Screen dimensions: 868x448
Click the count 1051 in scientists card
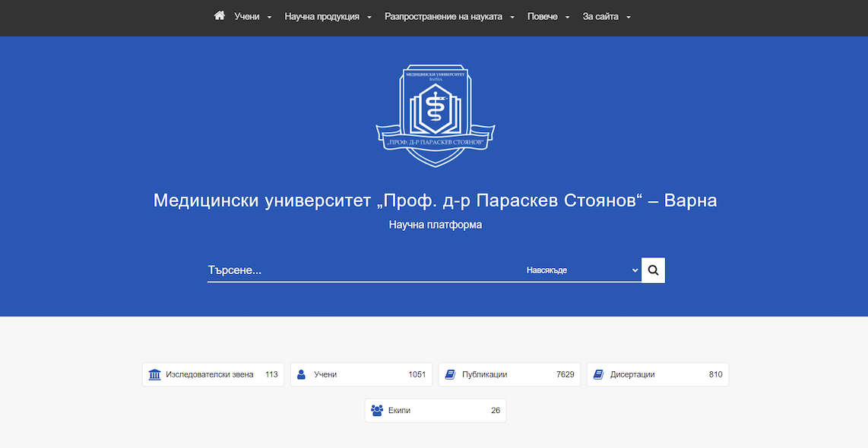417,374
